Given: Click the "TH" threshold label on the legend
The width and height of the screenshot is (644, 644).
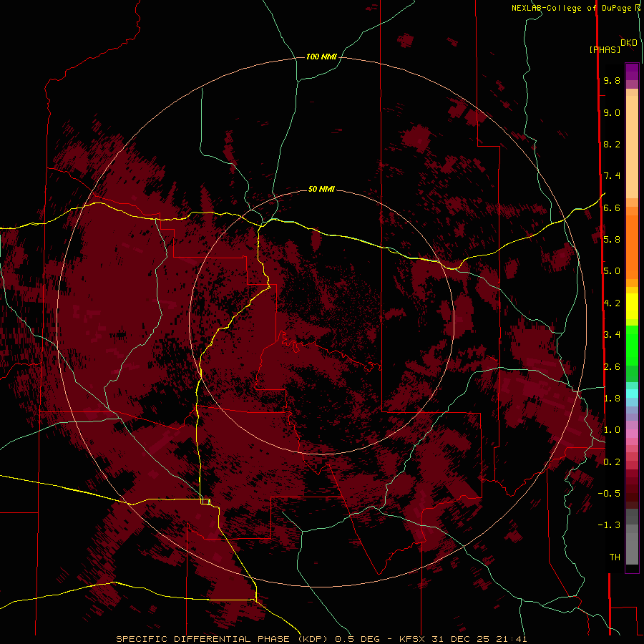Looking at the screenshot, I should click(615, 557).
